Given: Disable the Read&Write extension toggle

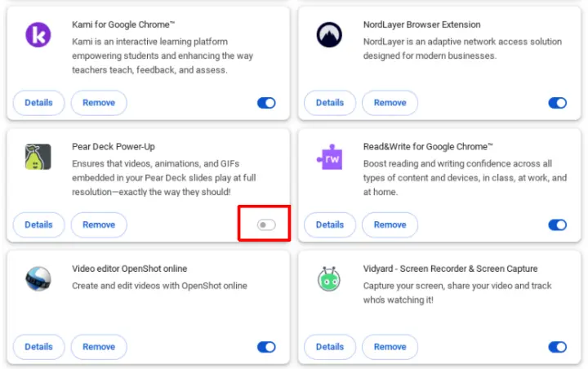Looking at the screenshot, I should (557, 225).
